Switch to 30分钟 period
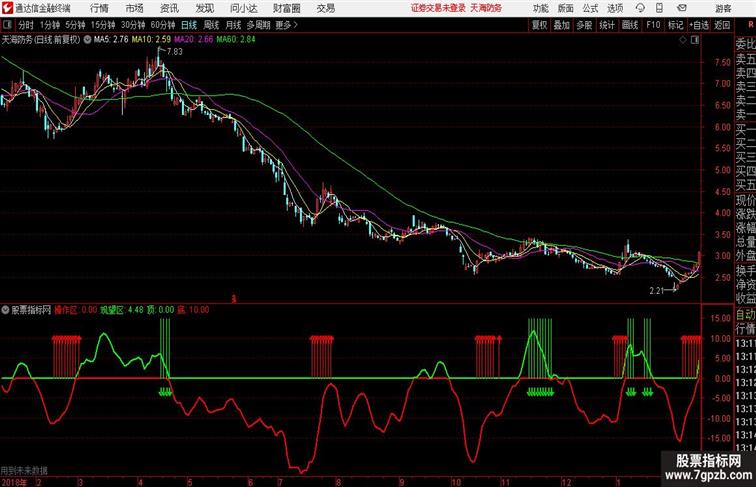This screenshot has height=487, width=756. (x=133, y=25)
